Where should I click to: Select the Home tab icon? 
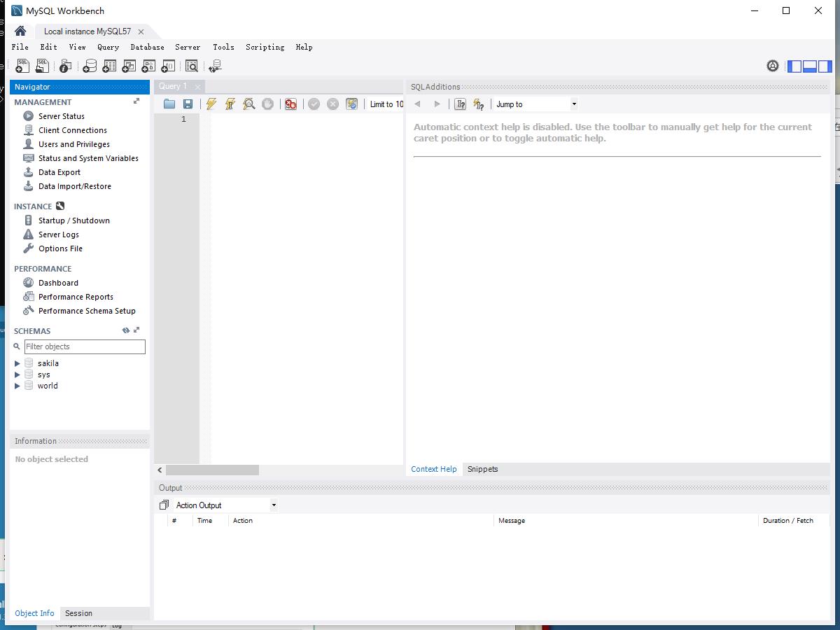click(x=20, y=31)
